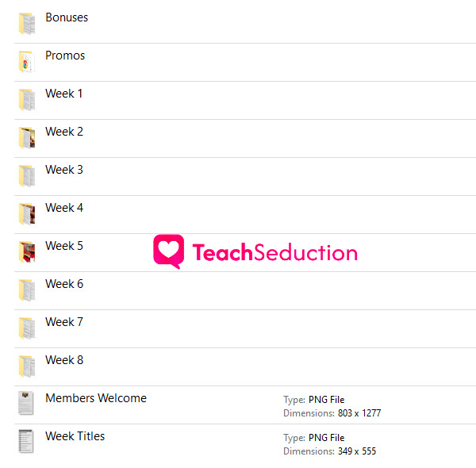
Task: Click the Week 3 folder name
Action: (64, 170)
